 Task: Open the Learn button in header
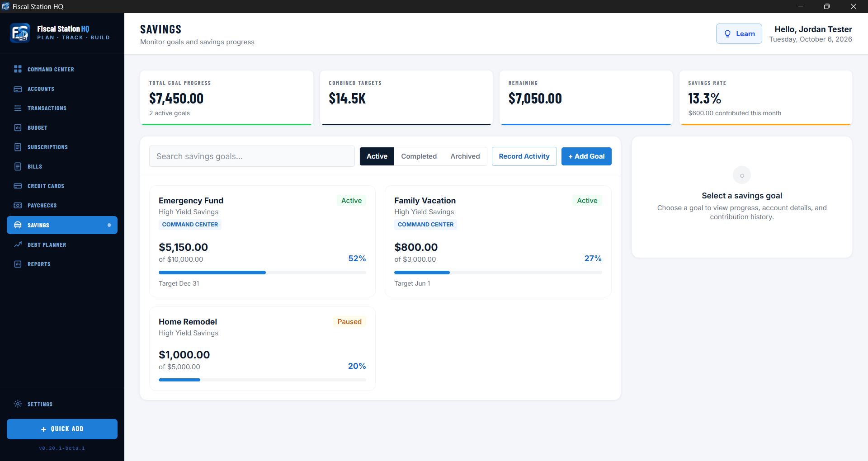click(739, 34)
